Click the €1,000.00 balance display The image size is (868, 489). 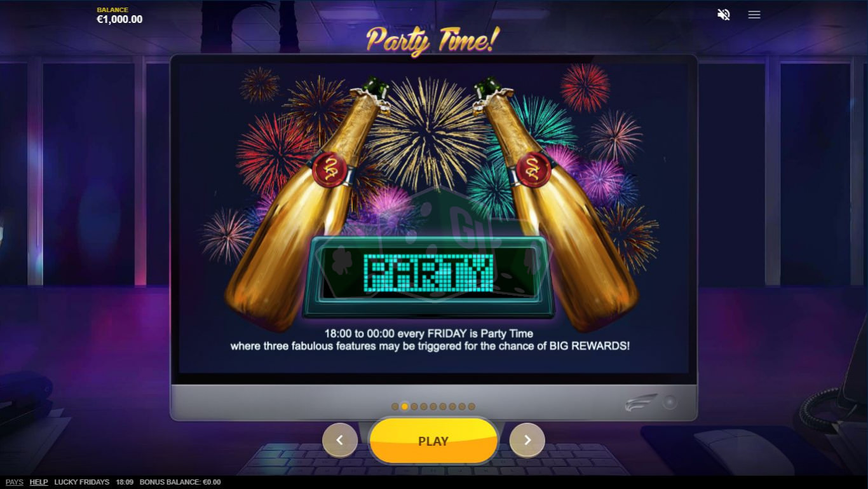(119, 20)
